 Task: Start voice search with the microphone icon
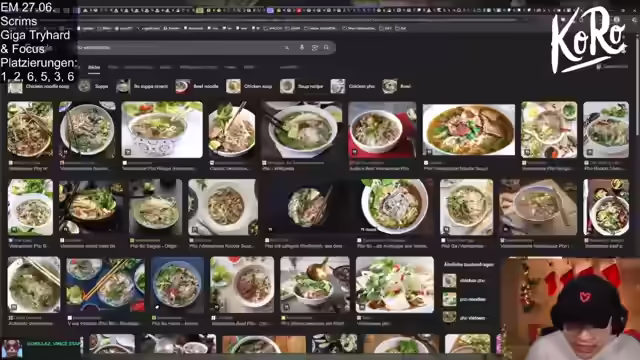(302, 47)
